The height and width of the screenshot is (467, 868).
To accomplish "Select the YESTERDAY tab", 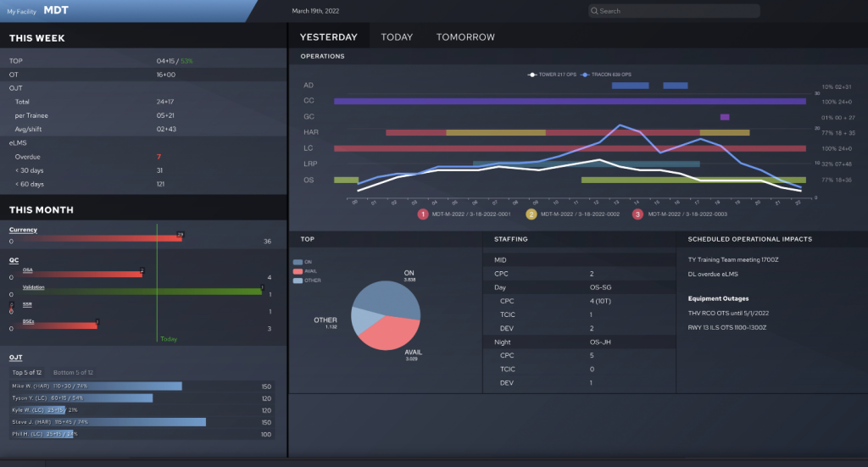I will pyautogui.click(x=328, y=37).
